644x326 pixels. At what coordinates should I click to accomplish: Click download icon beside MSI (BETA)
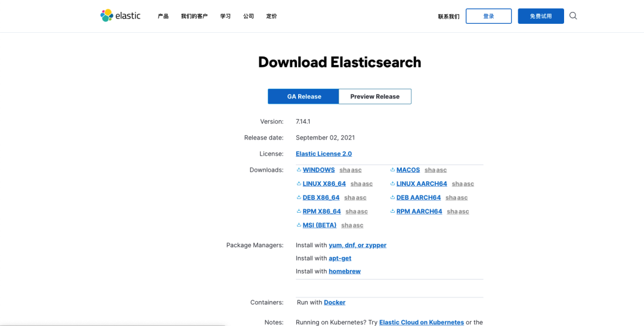pyautogui.click(x=299, y=225)
